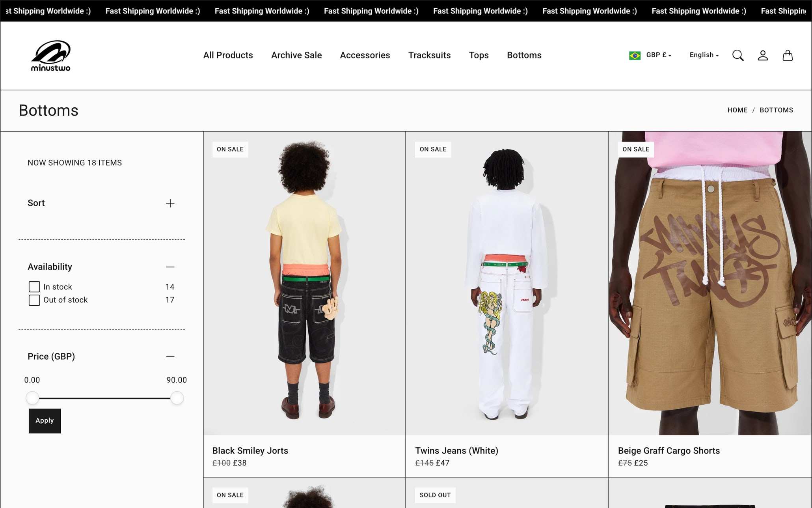Open the Tops menu item
Screen dimensions: 812x508
click(x=479, y=55)
